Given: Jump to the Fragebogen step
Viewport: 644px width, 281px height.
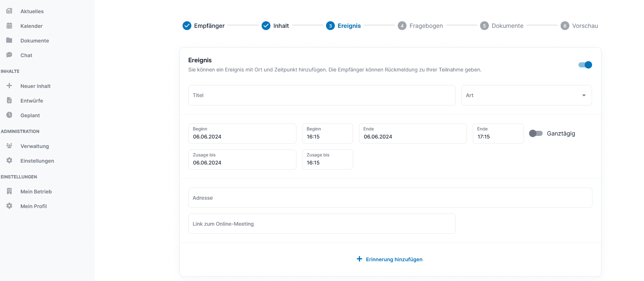Looking at the screenshot, I should pyautogui.click(x=420, y=26).
